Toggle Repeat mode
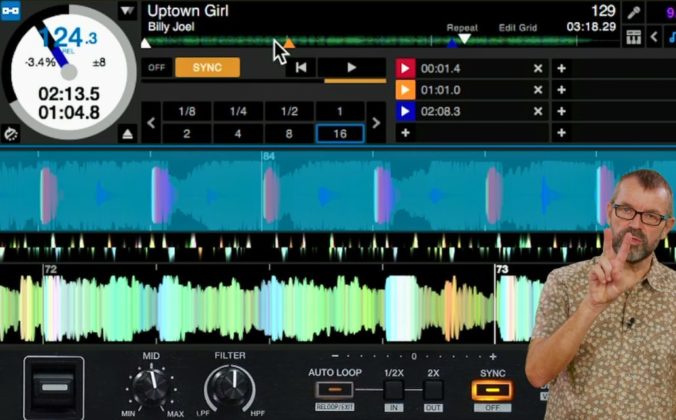Viewport: 676px width, 420px height. coord(462,28)
